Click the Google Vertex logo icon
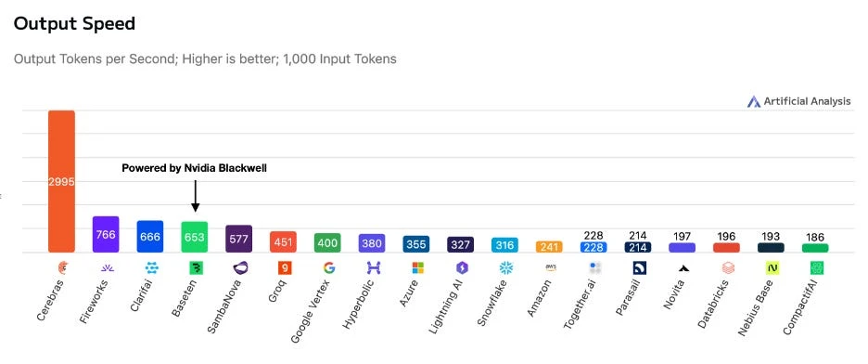Viewport: 868px width, 364px height. (x=329, y=268)
